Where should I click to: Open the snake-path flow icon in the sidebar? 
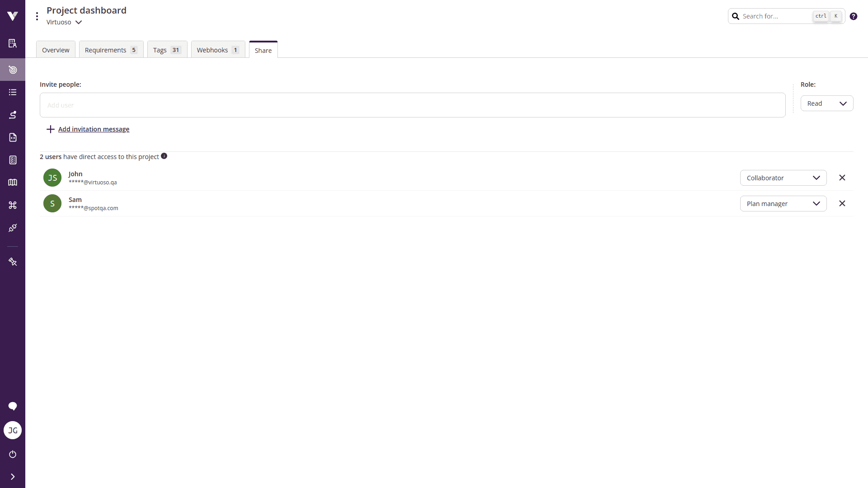pos(13,115)
